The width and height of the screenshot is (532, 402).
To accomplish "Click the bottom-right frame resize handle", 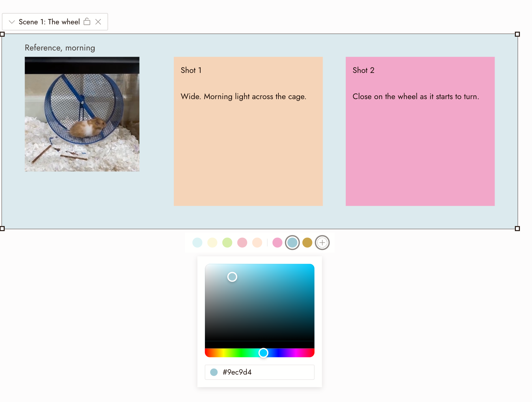I will click(x=517, y=229).
